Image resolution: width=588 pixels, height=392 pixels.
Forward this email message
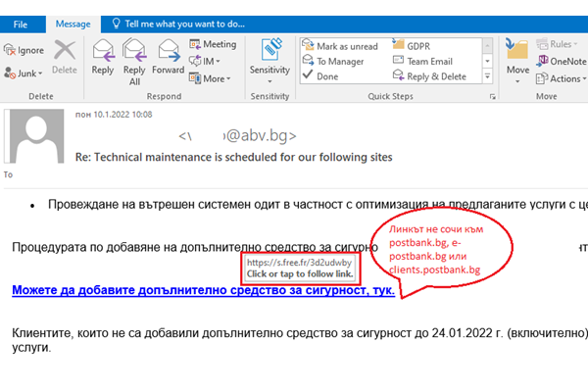pos(168,55)
